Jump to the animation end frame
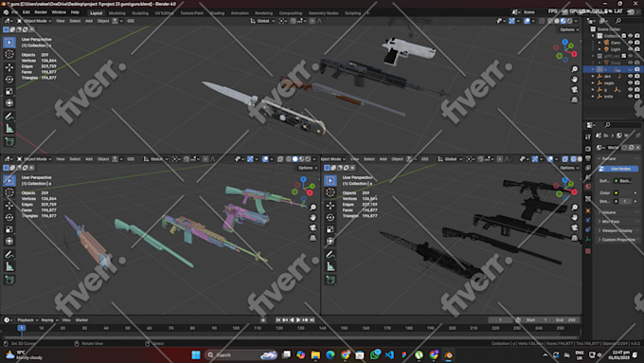The width and height of the screenshot is (644, 363). pos(313,319)
